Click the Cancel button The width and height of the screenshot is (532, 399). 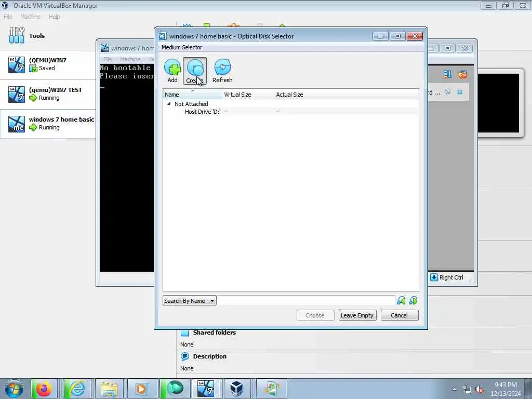pyautogui.click(x=400, y=315)
